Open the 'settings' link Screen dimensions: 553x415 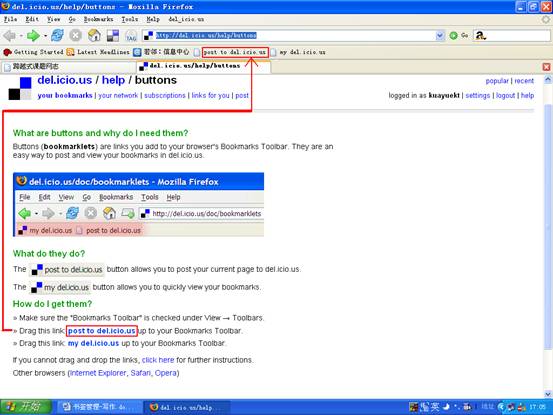(478, 95)
